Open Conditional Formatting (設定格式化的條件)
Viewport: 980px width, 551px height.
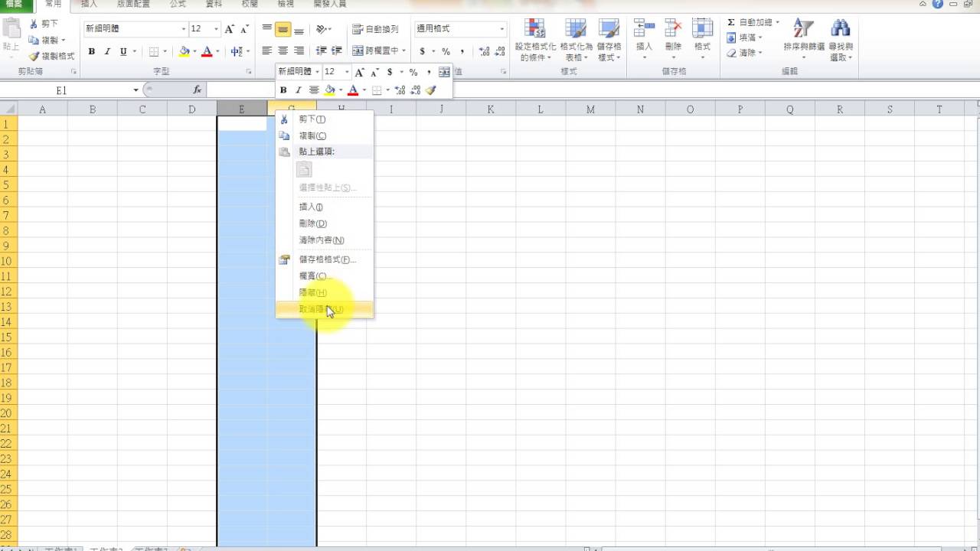tap(534, 41)
